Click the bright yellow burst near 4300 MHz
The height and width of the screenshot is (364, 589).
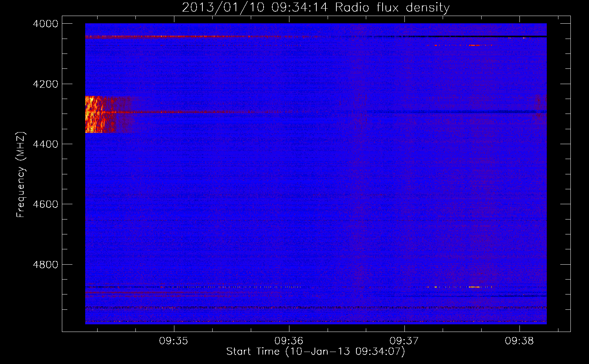tap(95, 115)
